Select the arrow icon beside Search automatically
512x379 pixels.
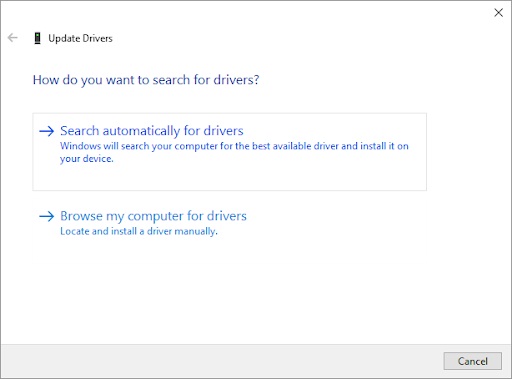tap(46, 131)
